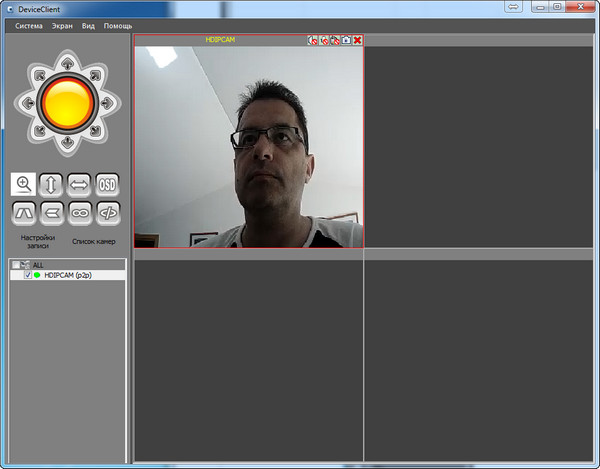
Task: Click the PTZ up arrow
Action: click(x=67, y=63)
